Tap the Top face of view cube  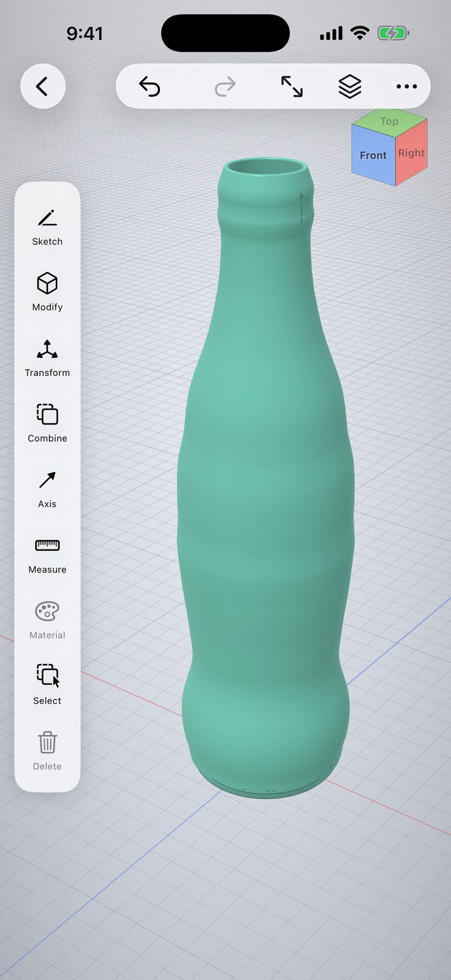point(389,121)
